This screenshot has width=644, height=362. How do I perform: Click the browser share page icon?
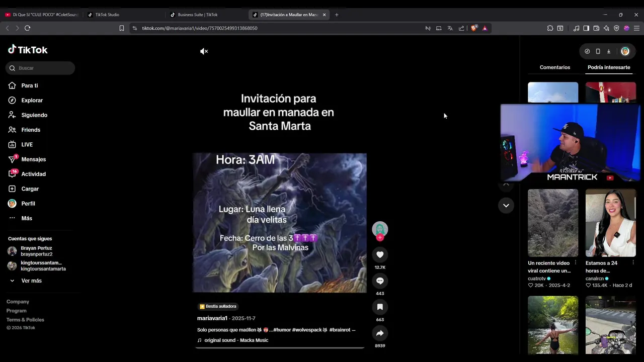pyautogui.click(x=461, y=28)
